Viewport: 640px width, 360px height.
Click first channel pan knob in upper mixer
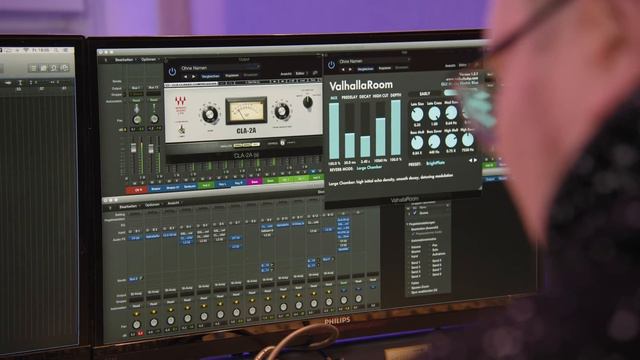coord(137,120)
